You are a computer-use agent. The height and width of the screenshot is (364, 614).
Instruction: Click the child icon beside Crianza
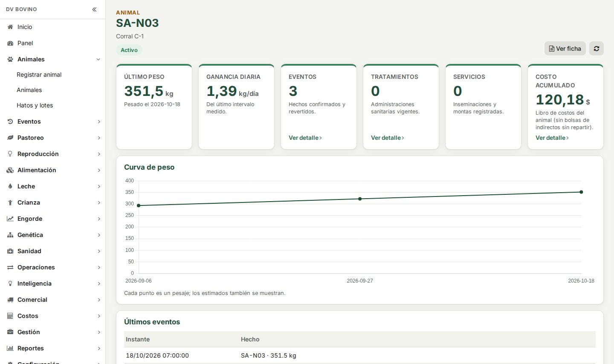point(10,202)
